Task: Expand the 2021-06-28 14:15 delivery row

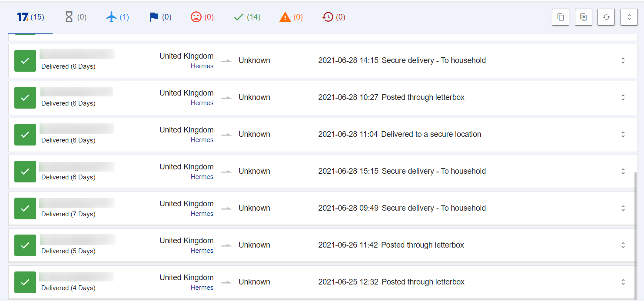Action: click(x=623, y=61)
